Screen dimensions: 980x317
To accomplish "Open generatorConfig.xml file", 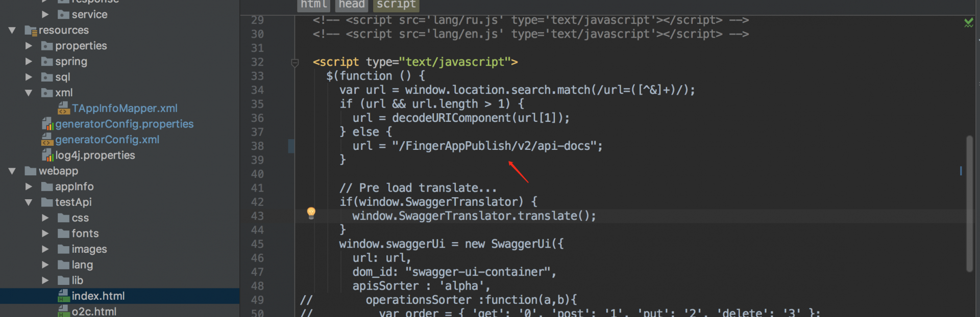I will (107, 140).
